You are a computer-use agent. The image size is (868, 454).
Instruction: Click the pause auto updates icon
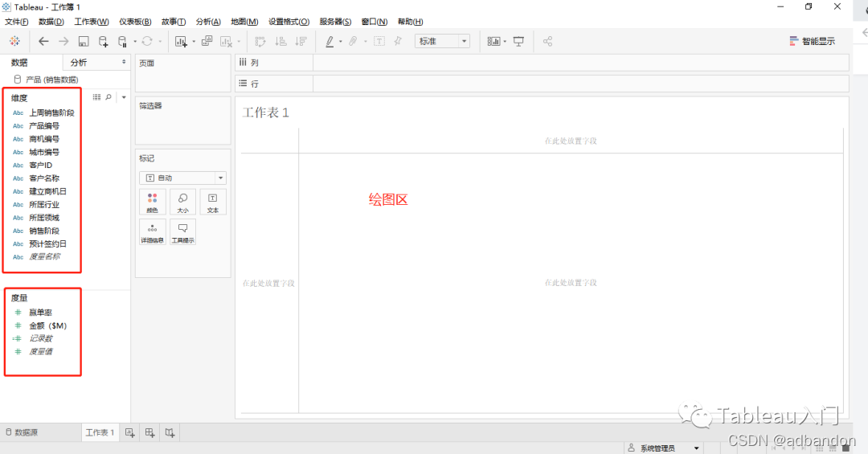click(x=122, y=41)
